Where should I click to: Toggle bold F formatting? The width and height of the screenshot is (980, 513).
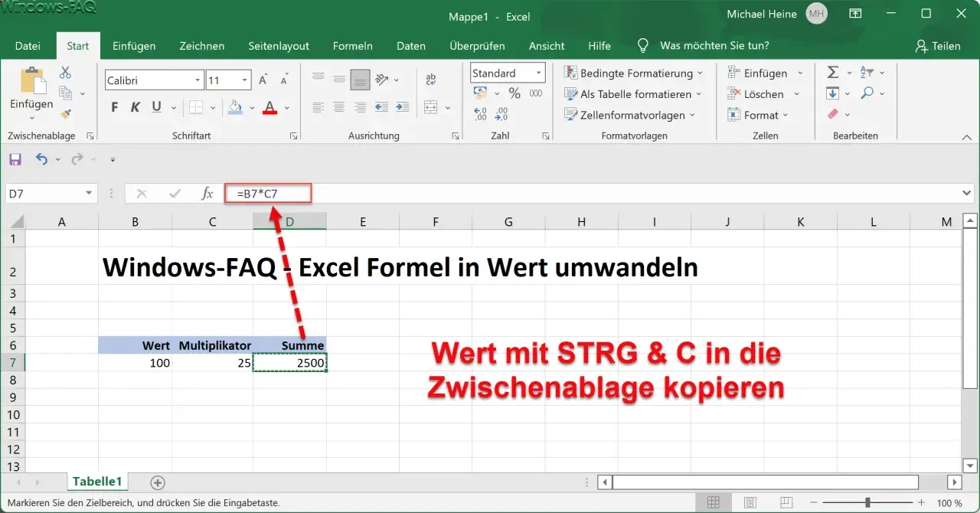click(x=115, y=107)
